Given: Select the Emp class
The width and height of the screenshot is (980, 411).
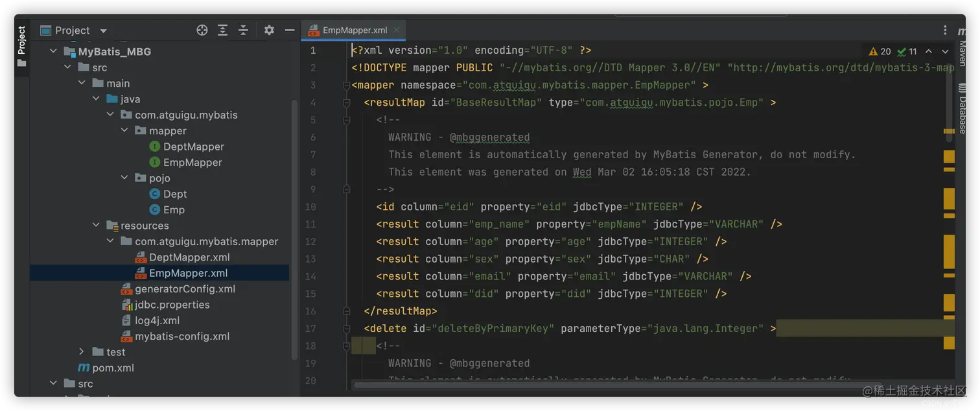Looking at the screenshot, I should [x=174, y=209].
